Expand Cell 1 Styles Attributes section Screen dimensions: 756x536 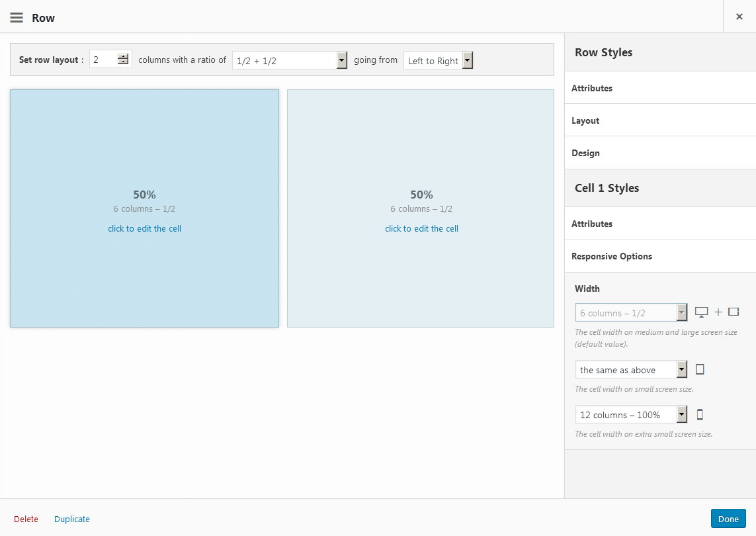point(660,224)
